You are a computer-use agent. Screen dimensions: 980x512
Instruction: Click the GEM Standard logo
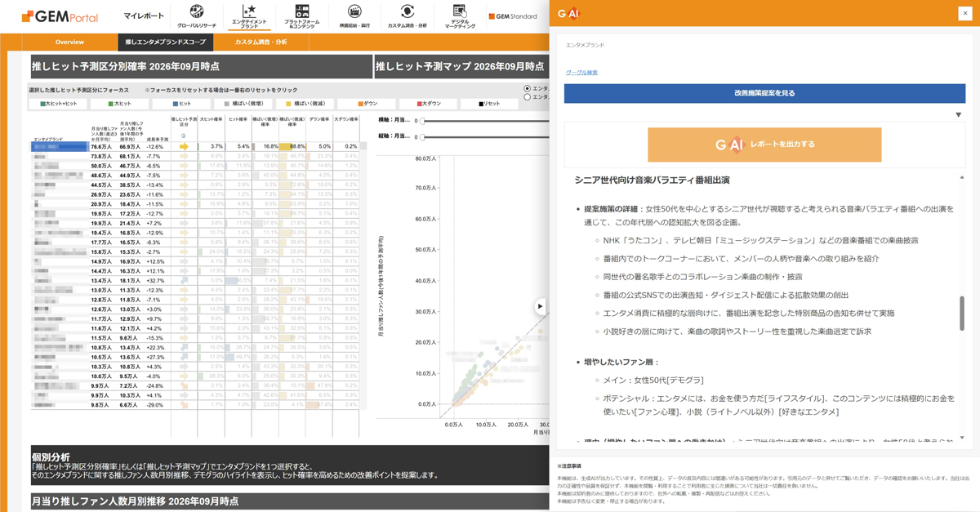click(x=513, y=16)
